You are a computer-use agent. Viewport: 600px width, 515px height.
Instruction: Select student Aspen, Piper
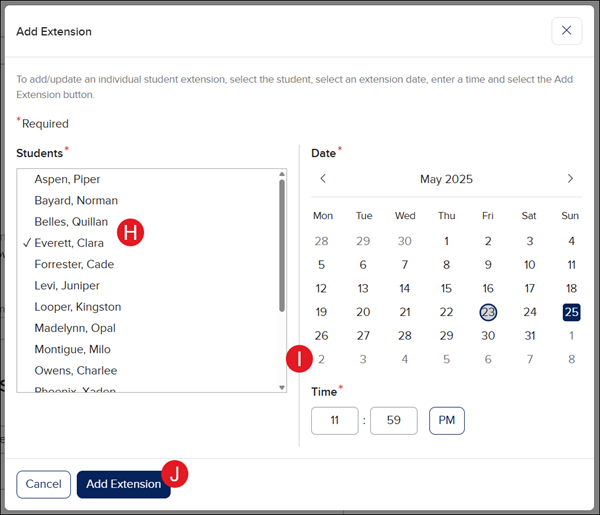(68, 180)
